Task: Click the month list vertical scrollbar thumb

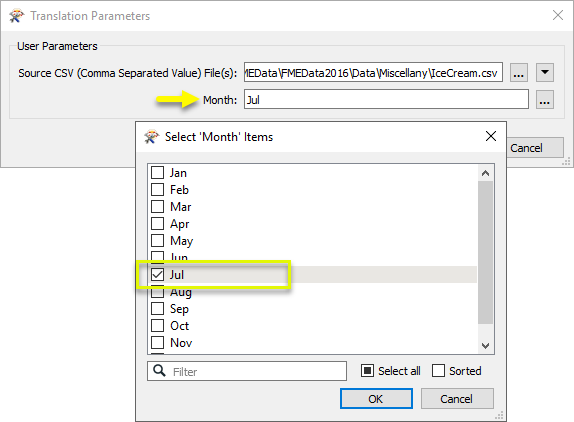Action: click(485, 253)
